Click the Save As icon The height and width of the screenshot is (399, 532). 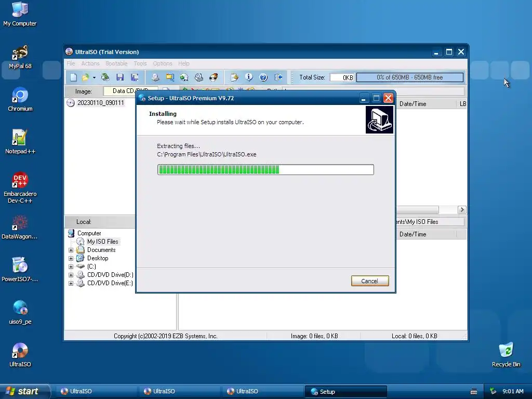tap(135, 77)
